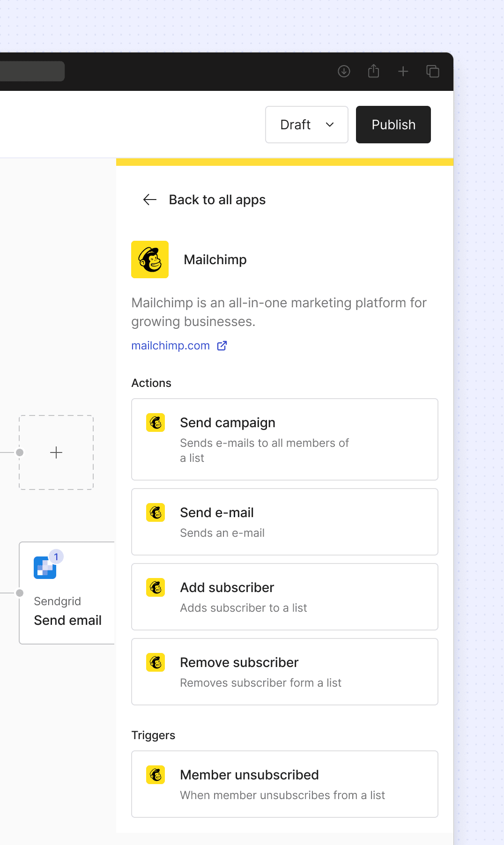504x845 pixels.
Task: Select the Send e-mail action
Action: click(x=285, y=522)
